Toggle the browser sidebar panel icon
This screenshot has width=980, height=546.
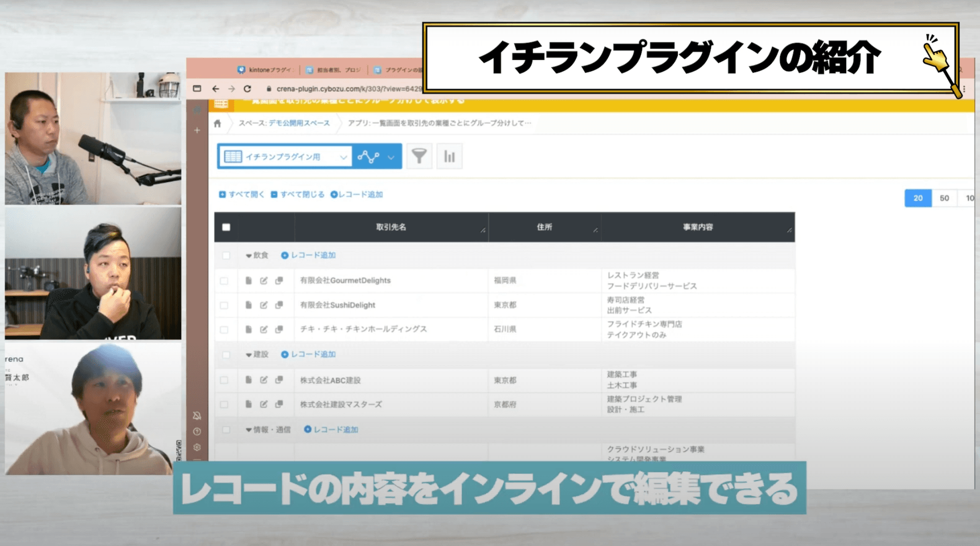tap(197, 88)
